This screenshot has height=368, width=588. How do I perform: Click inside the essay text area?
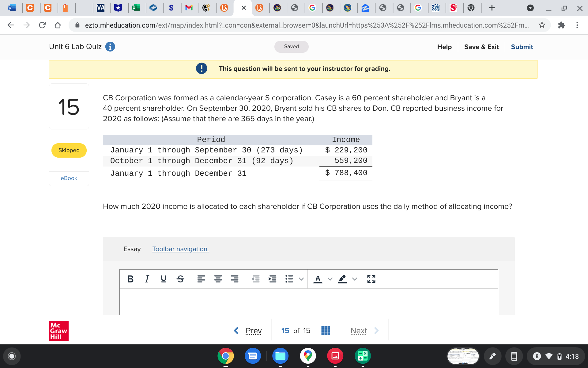tap(308, 301)
